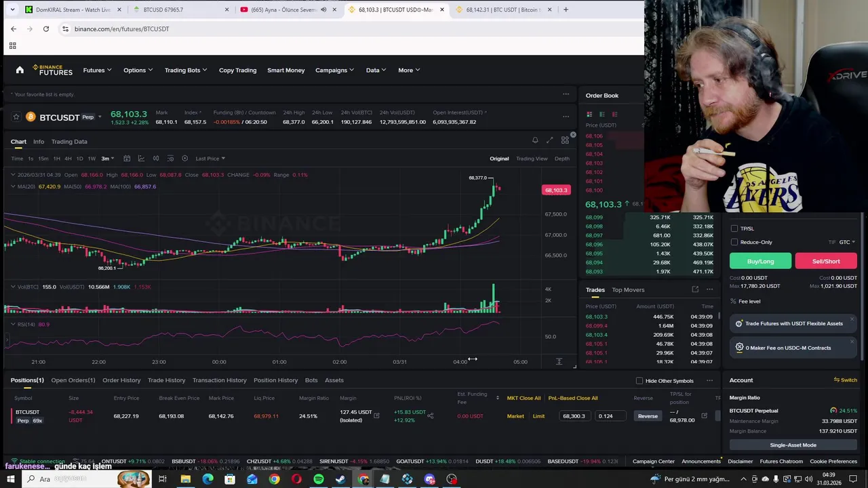Viewport: 868px width, 488px height.
Task: Check Hide Other Symbols
Action: pyautogui.click(x=639, y=381)
